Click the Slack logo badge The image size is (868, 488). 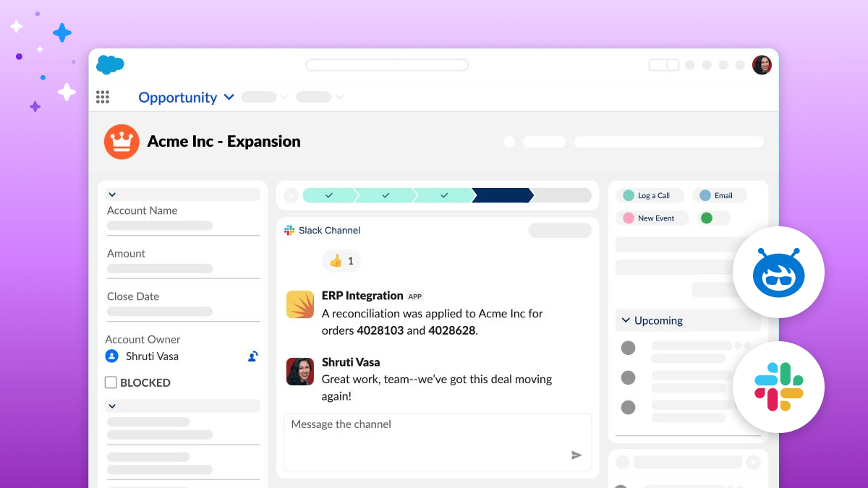[778, 387]
